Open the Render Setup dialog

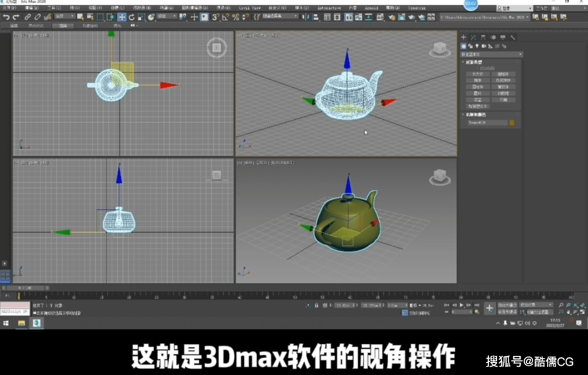(392, 17)
